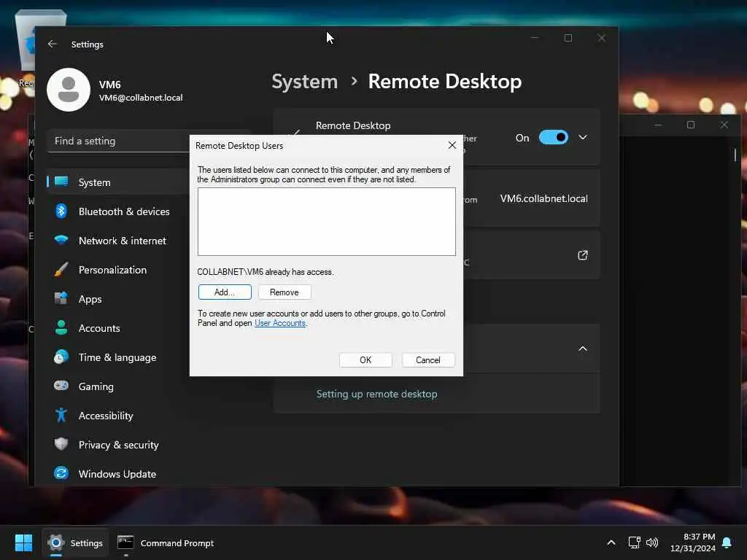Close the Settings window
747x560 pixels.
coord(602,38)
